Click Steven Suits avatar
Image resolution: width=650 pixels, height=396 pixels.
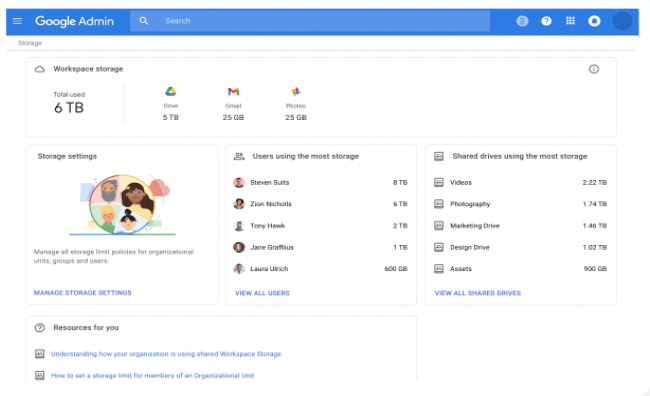click(239, 182)
